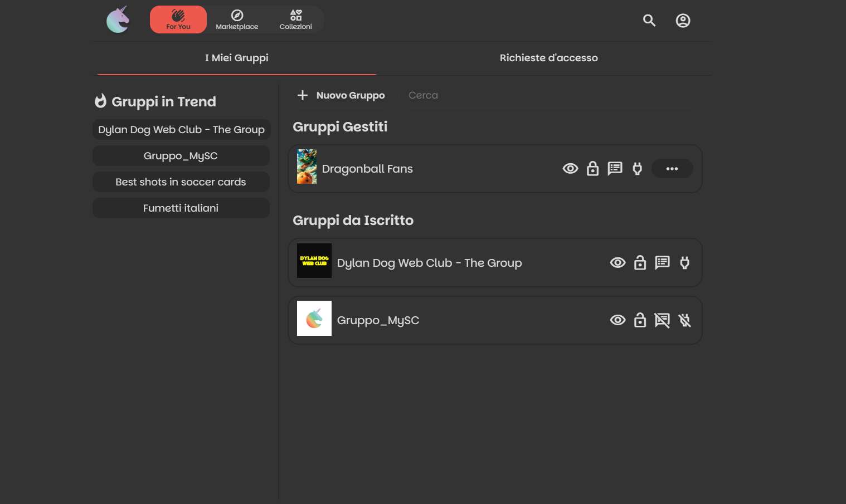846x504 pixels.
Task: Open trending group Fumetti italiani
Action: (181, 208)
